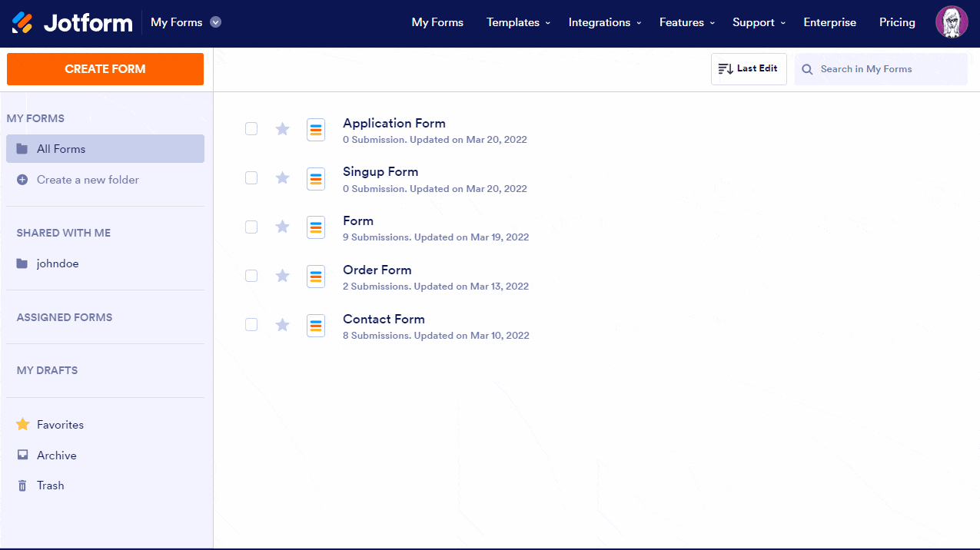Click the Contact Form document icon
The height and width of the screenshot is (550, 980).
316,326
